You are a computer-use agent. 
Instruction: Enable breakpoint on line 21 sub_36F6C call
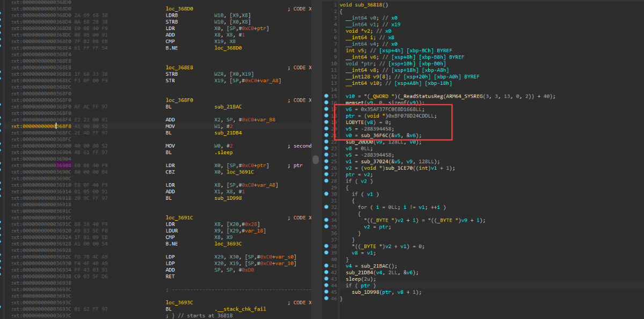click(327, 135)
